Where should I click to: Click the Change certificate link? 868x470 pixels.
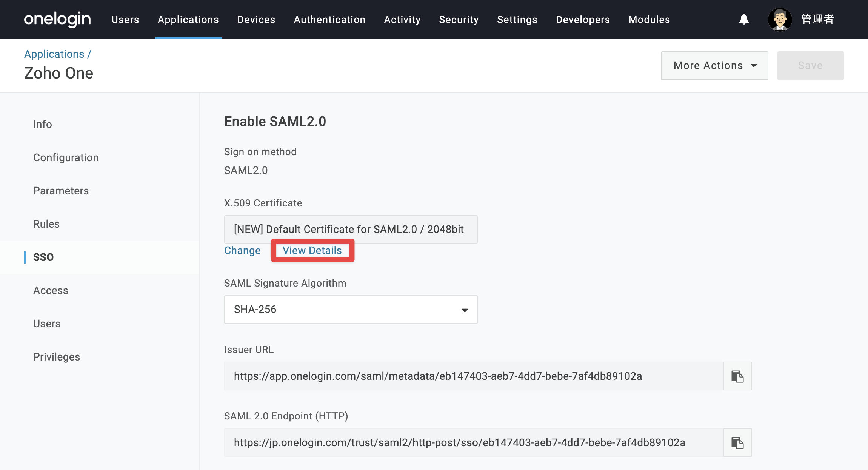click(242, 250)
